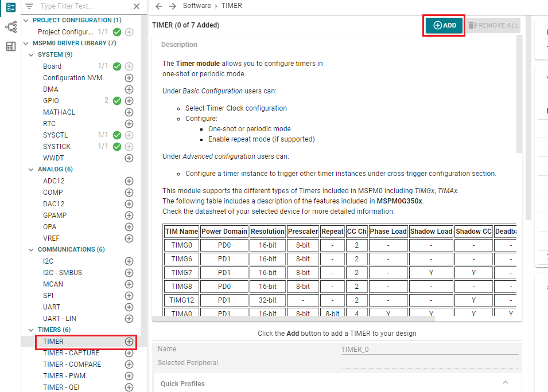Image resolution: width=548 pixels, height=392 pixels.
Task: Collapse the ANALOG group
Action: (x=31, y=169)
